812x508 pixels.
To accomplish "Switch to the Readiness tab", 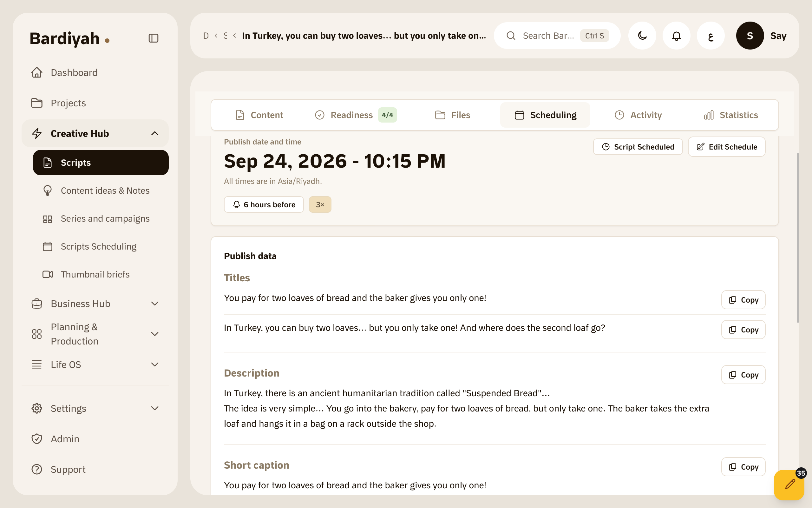I will [356, 115].
